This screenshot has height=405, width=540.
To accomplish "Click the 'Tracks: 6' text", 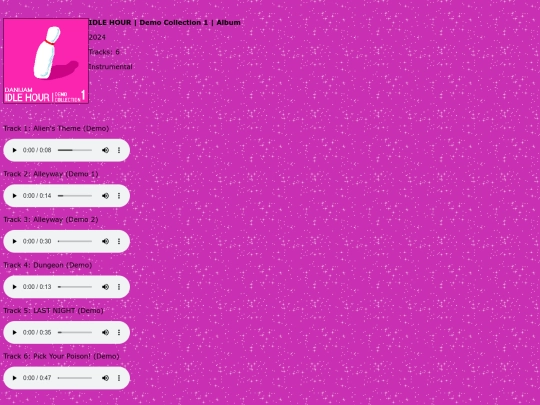I will pyautogui.click(x=104, y=52).
